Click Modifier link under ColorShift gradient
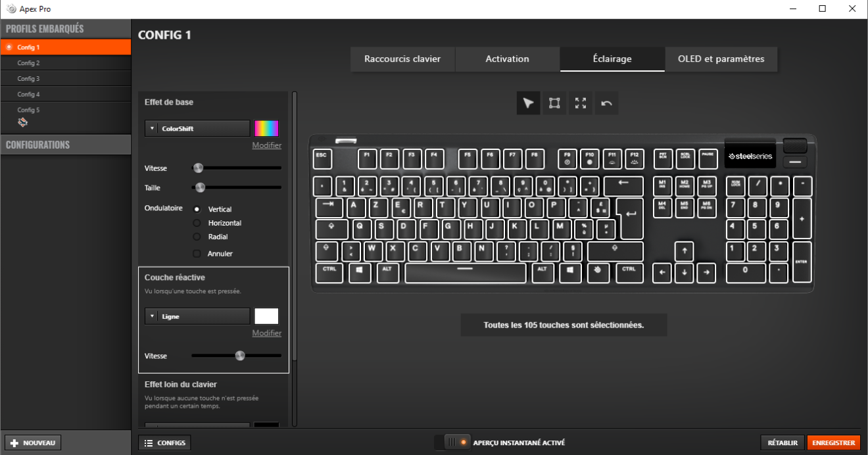The width and height of the screenshot is (868, 455). (x=266, y=145)
